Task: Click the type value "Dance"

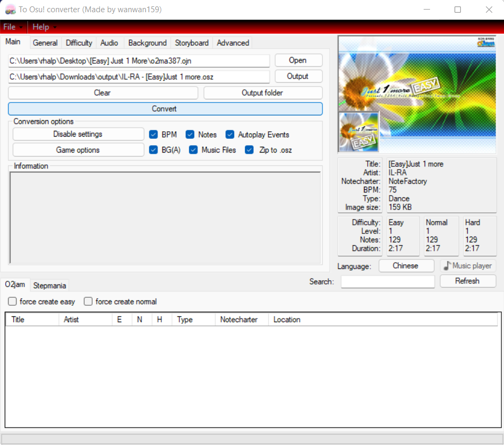Action: click(399, 199)
